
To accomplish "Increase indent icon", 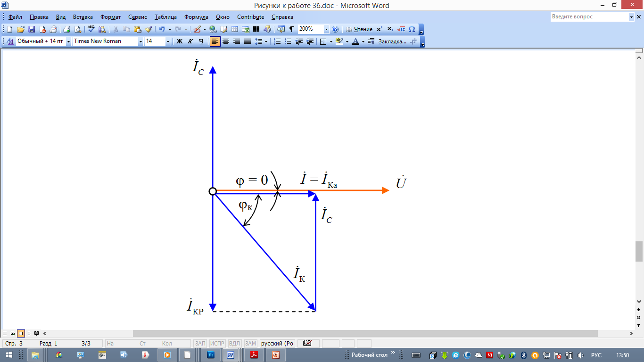I will pos(310,41).
